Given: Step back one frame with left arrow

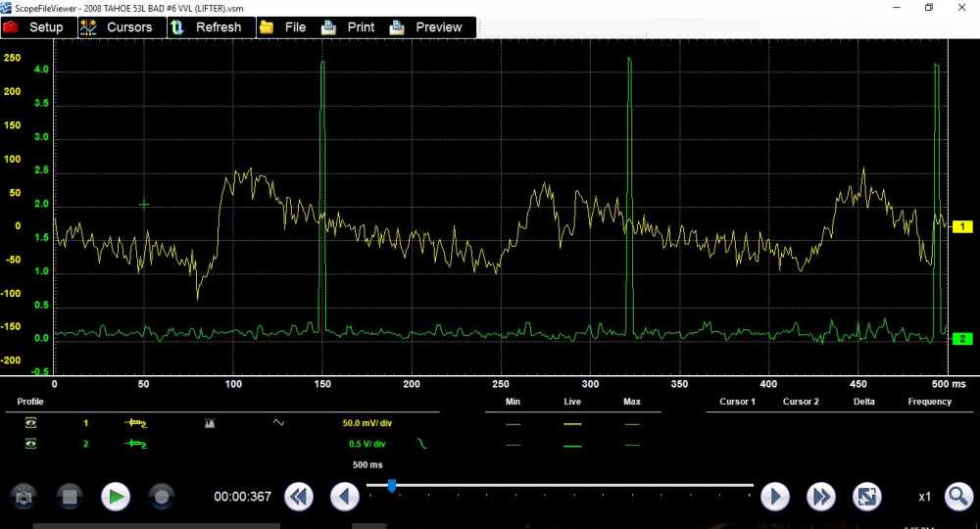Looking at the screenshot, I should (x=344, y=497).
